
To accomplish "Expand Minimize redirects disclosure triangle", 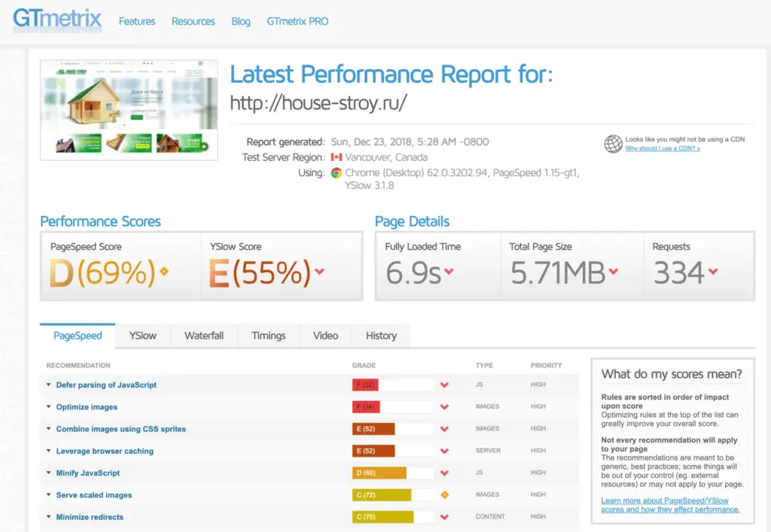I will (x=49, y=516).
